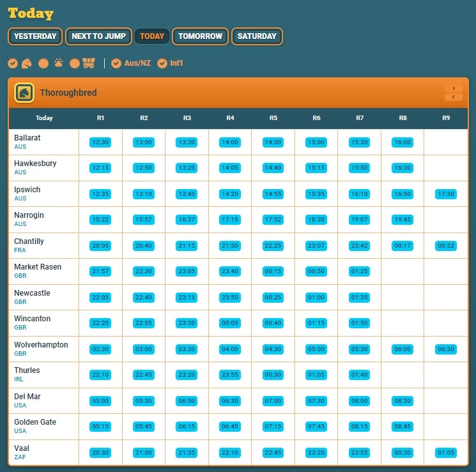
Task: Click the Narrogin meeting name
Action: tap(29, 215)
